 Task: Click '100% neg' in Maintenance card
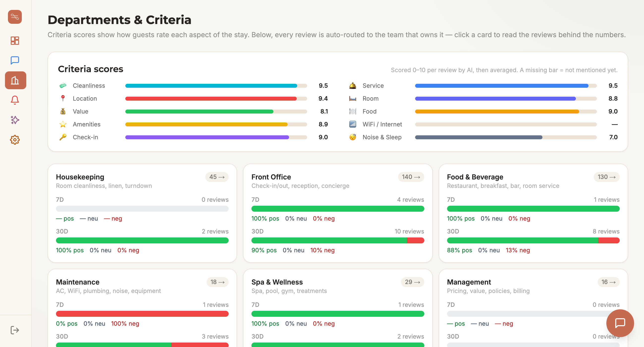tap(125, 323)
